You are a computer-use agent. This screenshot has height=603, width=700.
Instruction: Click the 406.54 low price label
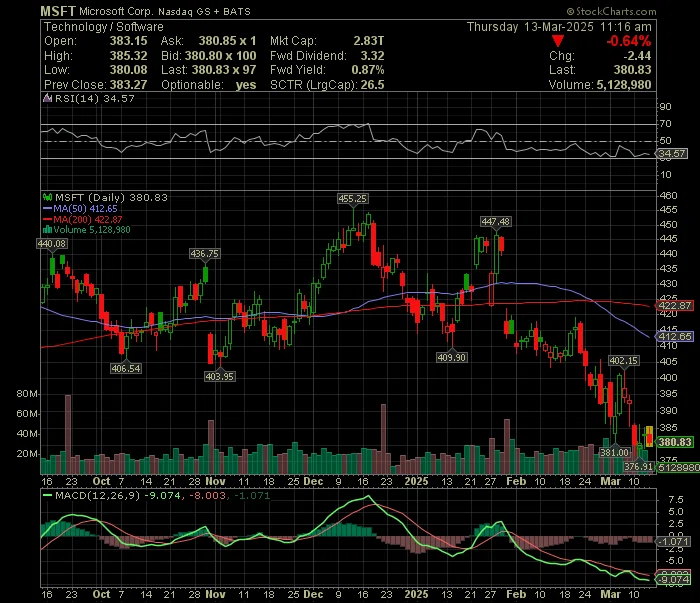126,368
